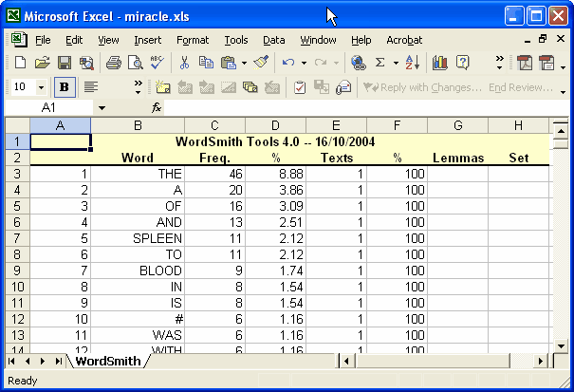Click the Show All Comments icon
This screenshot has height=392, width=574.
(250, 87)
